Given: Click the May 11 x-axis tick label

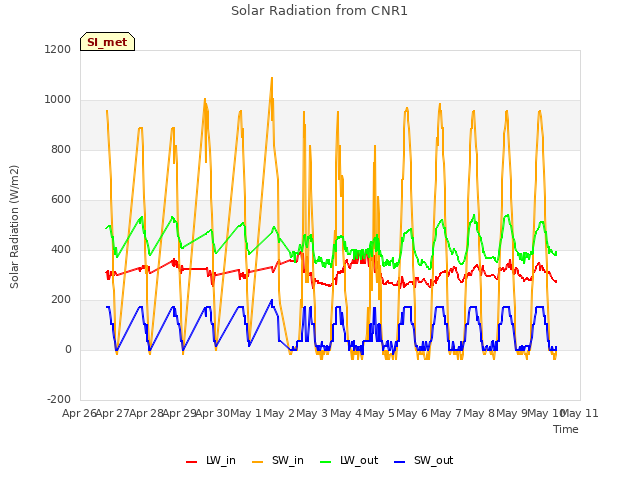Looking at the screenshot, I should pyautogui.click(x=581, y=413).
